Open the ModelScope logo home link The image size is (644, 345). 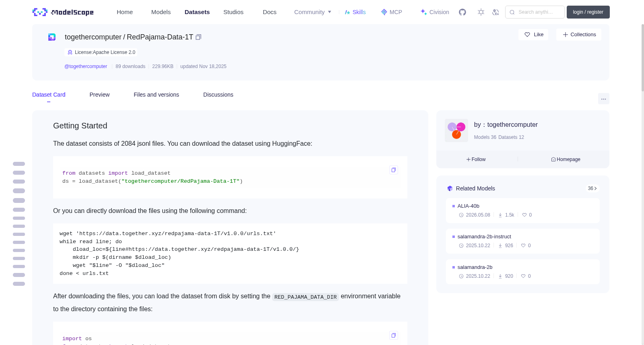(x=63, y=12)
